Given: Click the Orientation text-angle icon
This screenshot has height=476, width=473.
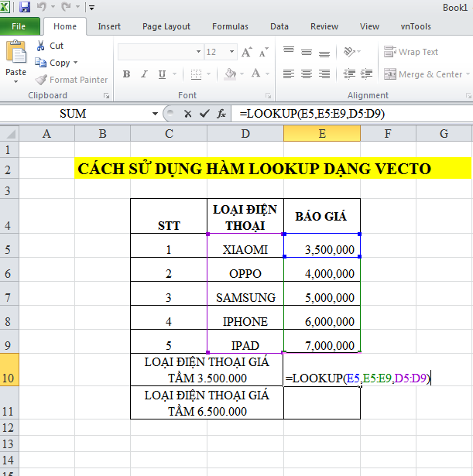Looking at the screenshot, I should tap(349, 52).
